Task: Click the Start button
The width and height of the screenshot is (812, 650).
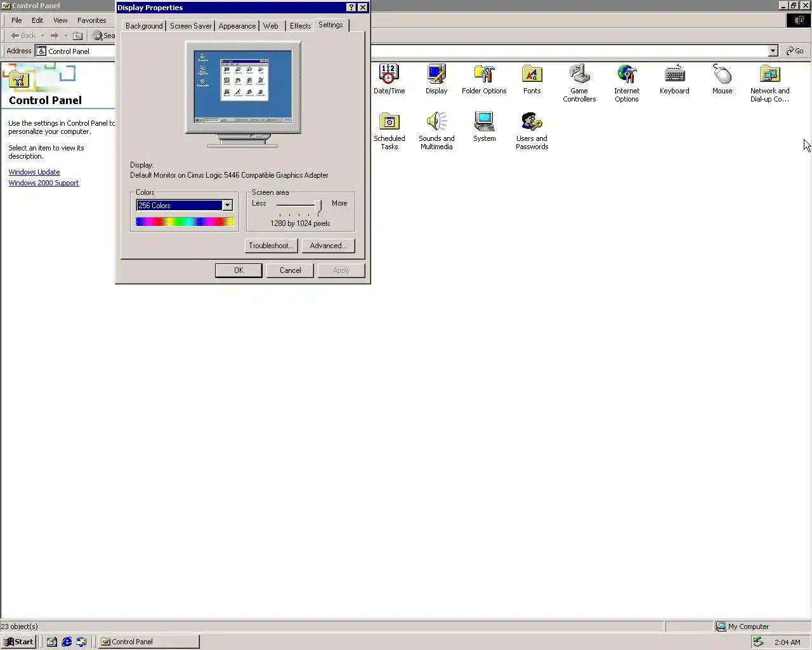Action: [x=18, y=642]
